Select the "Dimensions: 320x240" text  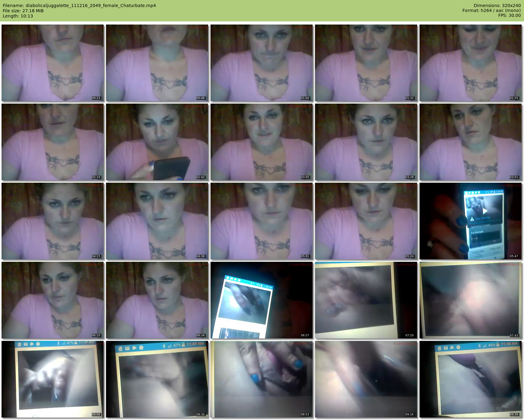(x=497, y=6)
